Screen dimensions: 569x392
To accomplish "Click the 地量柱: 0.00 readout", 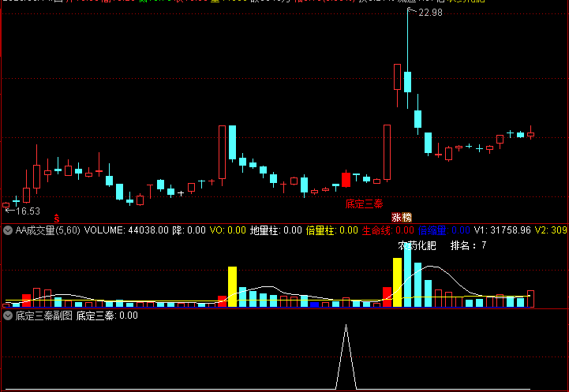I will pos(275,230).
